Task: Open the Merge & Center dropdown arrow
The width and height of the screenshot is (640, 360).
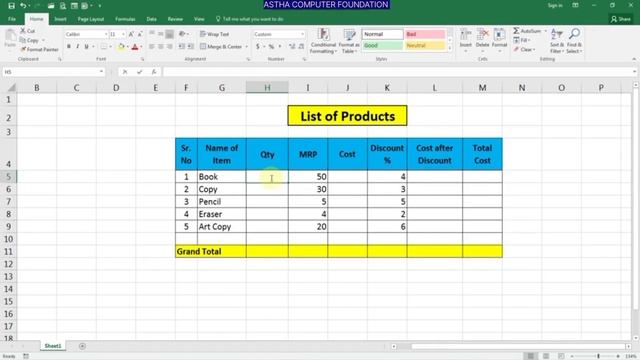Action: [247, 47]
